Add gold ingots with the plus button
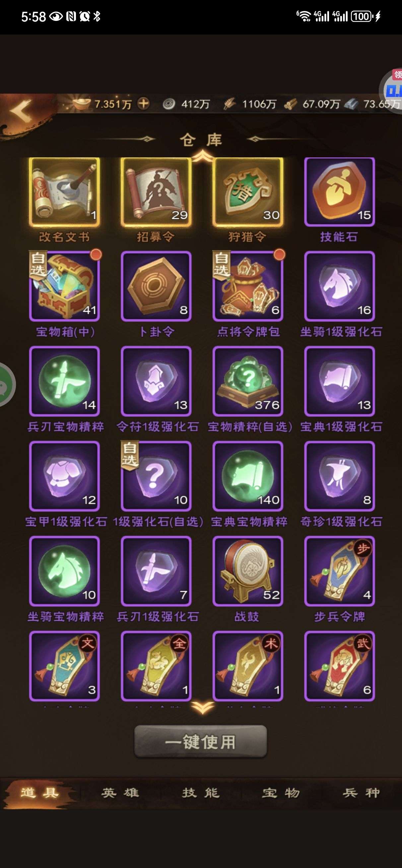 (144, 104)
